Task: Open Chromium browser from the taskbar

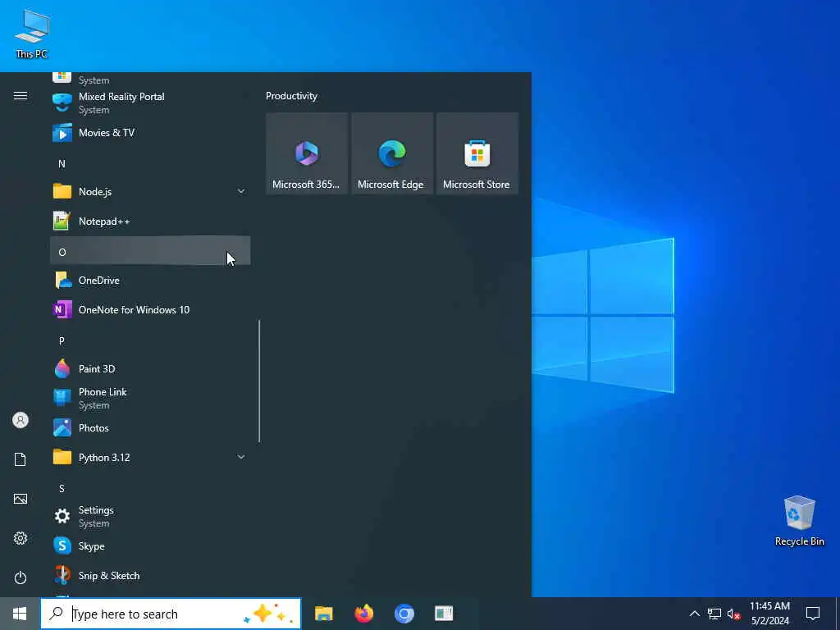Action: pyautogui.click(x=404, y=614)
